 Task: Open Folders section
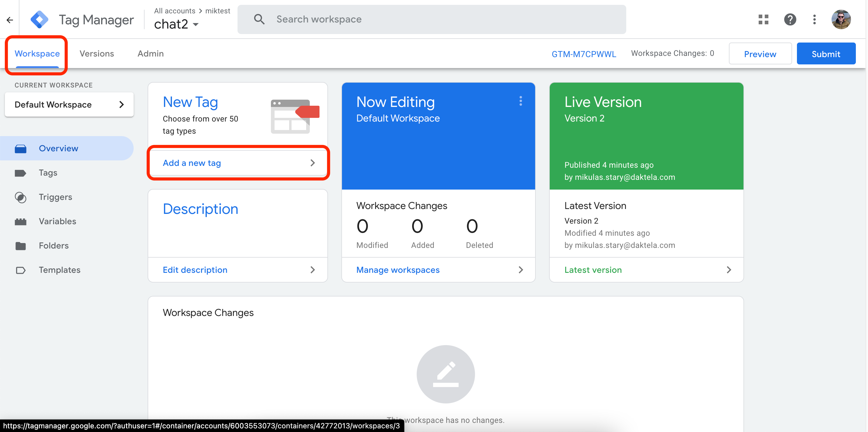click(x=53, y=246)
